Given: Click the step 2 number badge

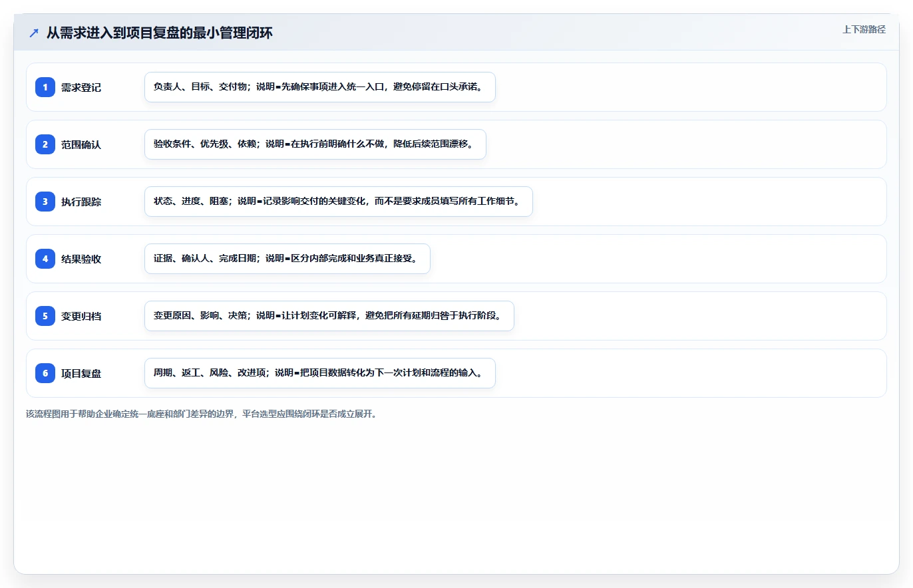Looking at the screenshot, I should coord(45,144).
